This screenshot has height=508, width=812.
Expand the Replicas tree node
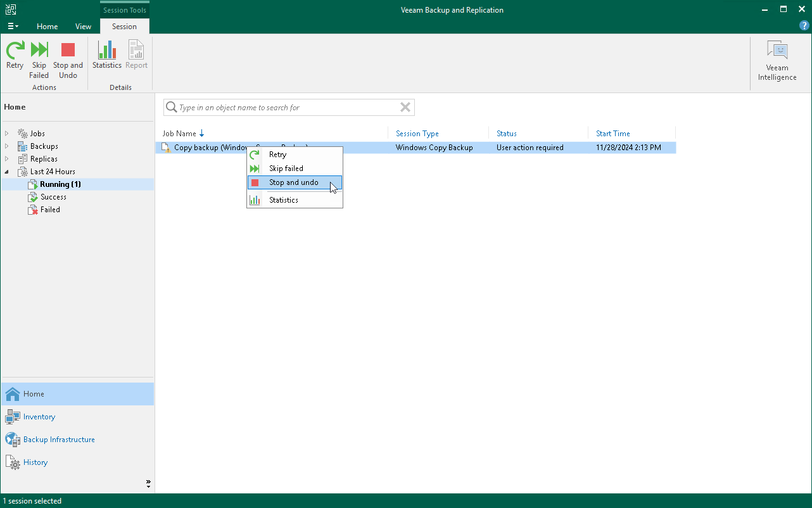click(7, 159)
